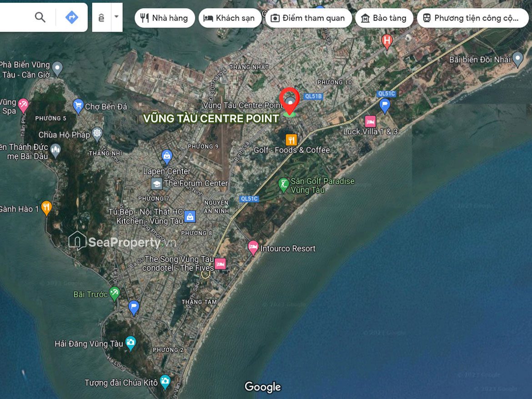Choose the Điểm tham quan category
The height and width of the screenshot is (399, 532).
coord(308,18)
